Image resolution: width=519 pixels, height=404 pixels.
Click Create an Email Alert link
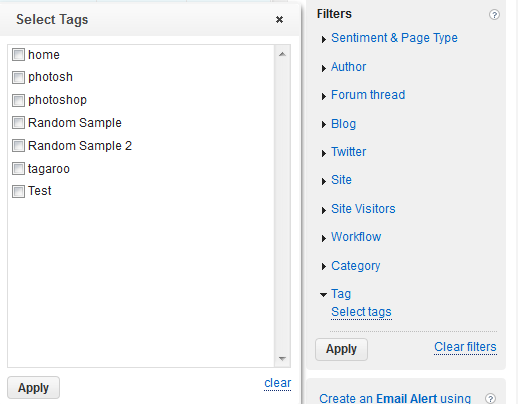pyautogui.click(x=395, y=398)
